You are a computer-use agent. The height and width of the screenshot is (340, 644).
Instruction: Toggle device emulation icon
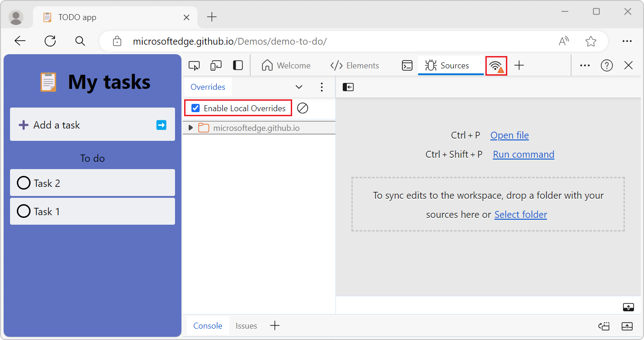pyautogui.click(x=216, y=66)
